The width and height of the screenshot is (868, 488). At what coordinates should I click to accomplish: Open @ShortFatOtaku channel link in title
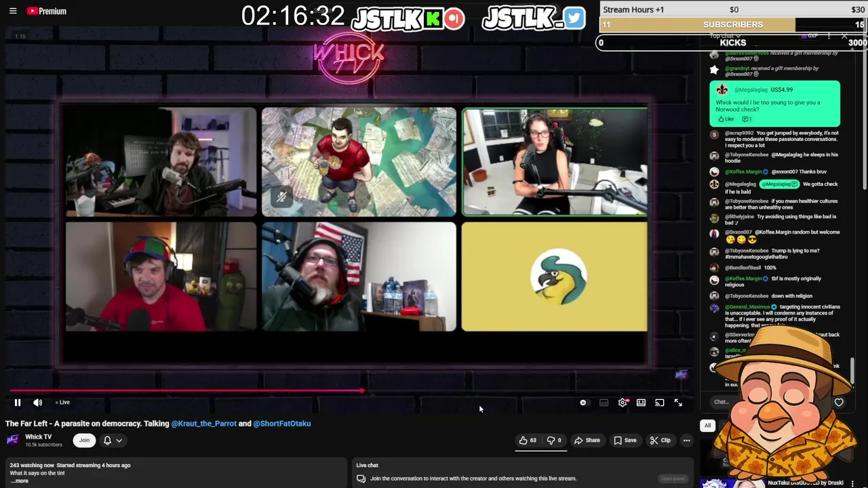(281, 424)
